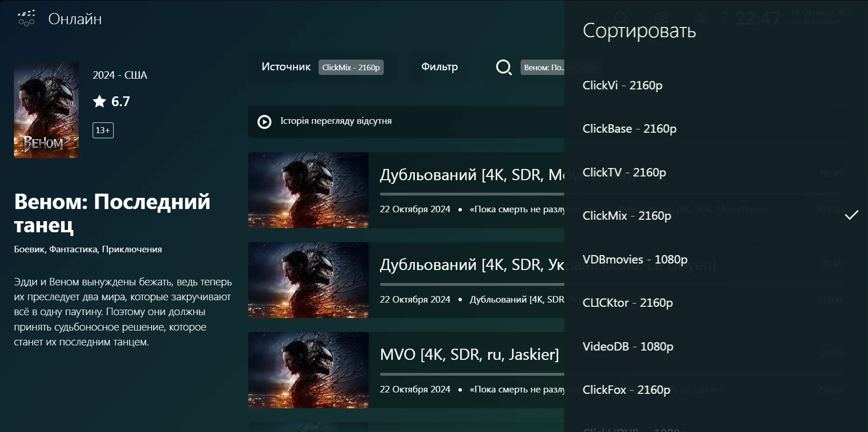Click progress bar under first Дубльований entry

[x=472, y=194]
